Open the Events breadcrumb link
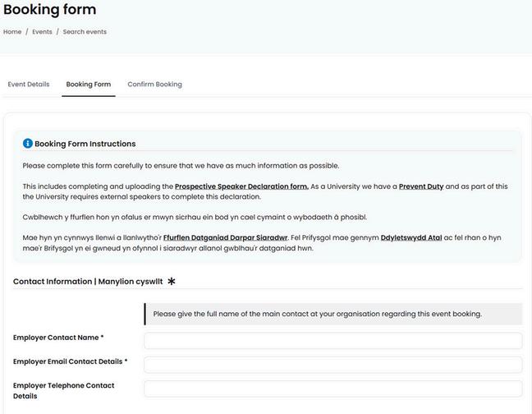The image size is (532, 414). [x=42, y=32]
